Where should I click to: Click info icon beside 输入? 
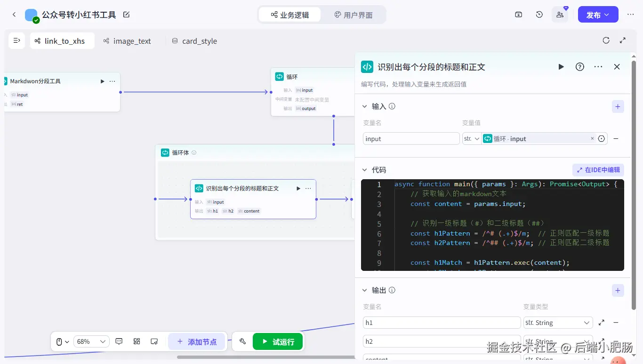[x=392, y=106]
